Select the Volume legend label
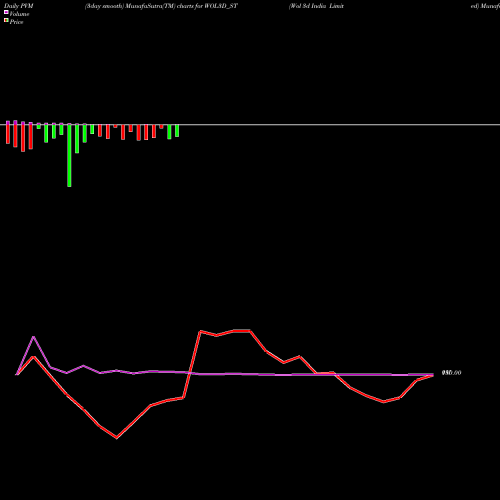The height and width of the screenshot is (500, 500). (19, 14)
